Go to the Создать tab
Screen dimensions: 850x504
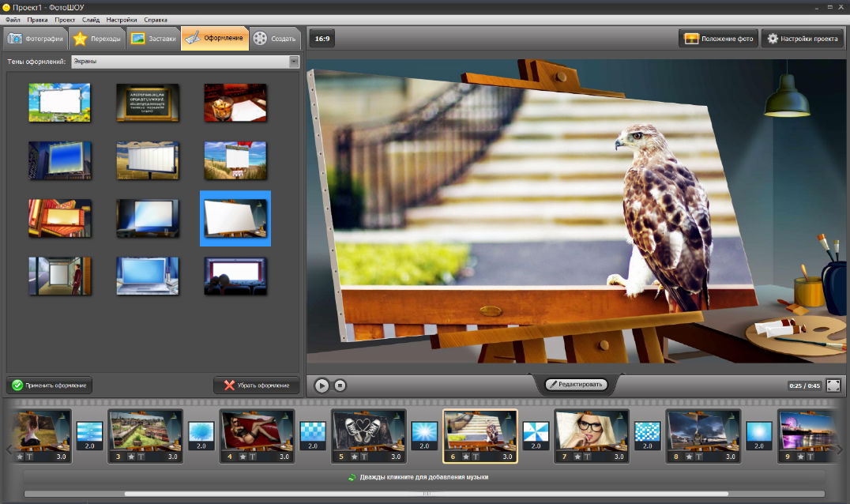click(x=276, y=39)
